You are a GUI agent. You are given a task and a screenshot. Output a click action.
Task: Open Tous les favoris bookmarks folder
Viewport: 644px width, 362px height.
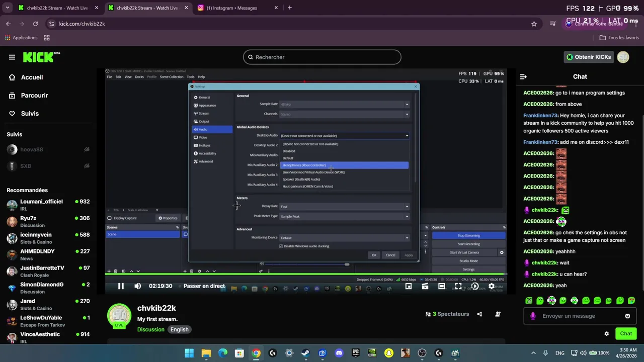pyautogui.click(x=619, y=38)
